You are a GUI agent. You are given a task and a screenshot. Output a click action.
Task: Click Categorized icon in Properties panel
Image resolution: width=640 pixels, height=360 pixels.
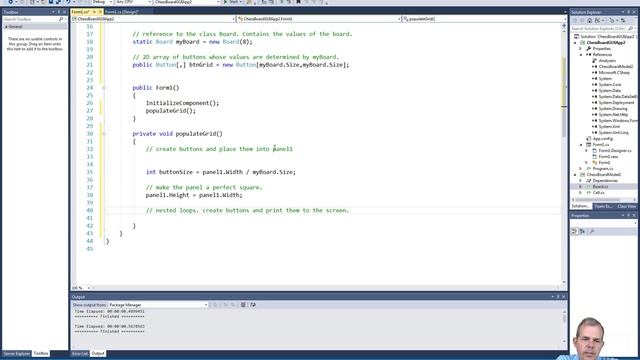coord(574,231)
